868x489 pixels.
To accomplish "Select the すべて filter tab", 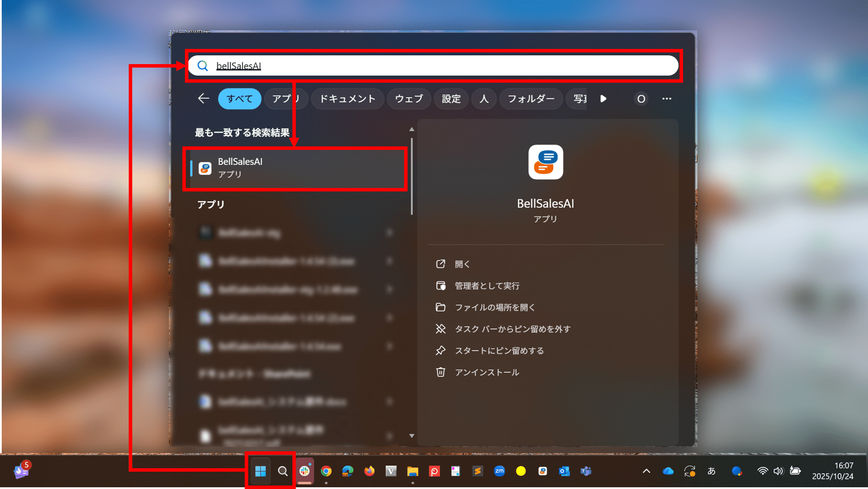I will tap(240, 99).
